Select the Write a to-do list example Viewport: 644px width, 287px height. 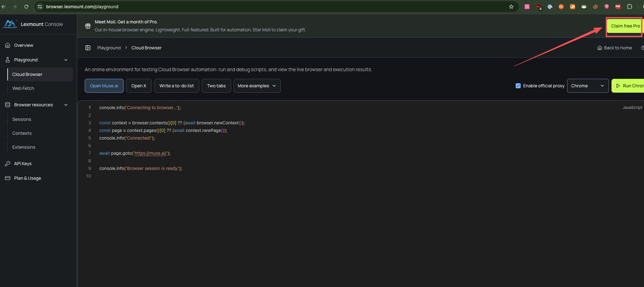pos(177,86)
